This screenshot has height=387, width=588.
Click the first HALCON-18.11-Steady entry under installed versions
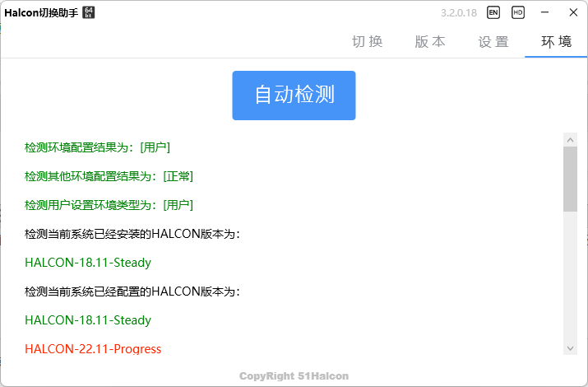88,263
